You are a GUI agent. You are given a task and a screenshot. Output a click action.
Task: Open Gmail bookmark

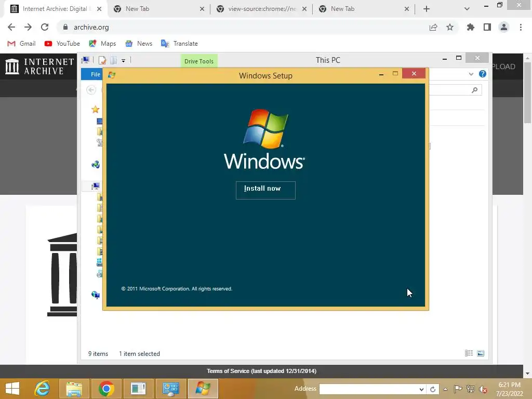tap(21, 44)
